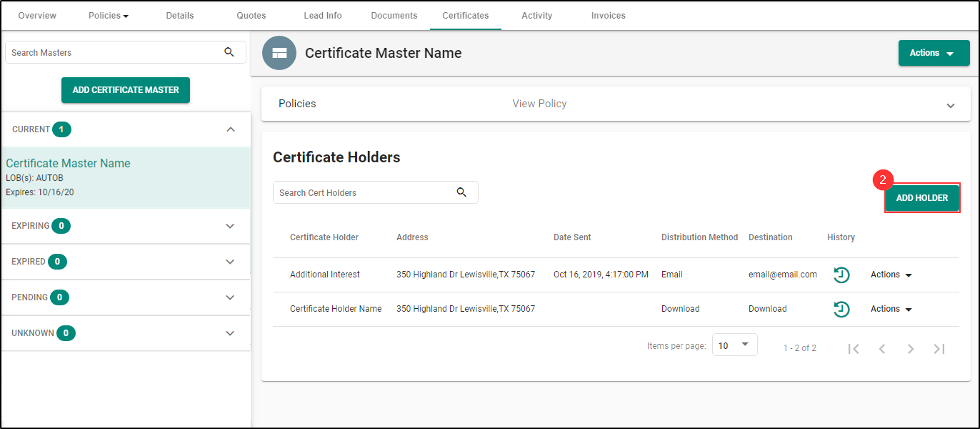Viewport: 980px width, 429px height.
Task: Switch to the Overview tab
Action: 37,15
